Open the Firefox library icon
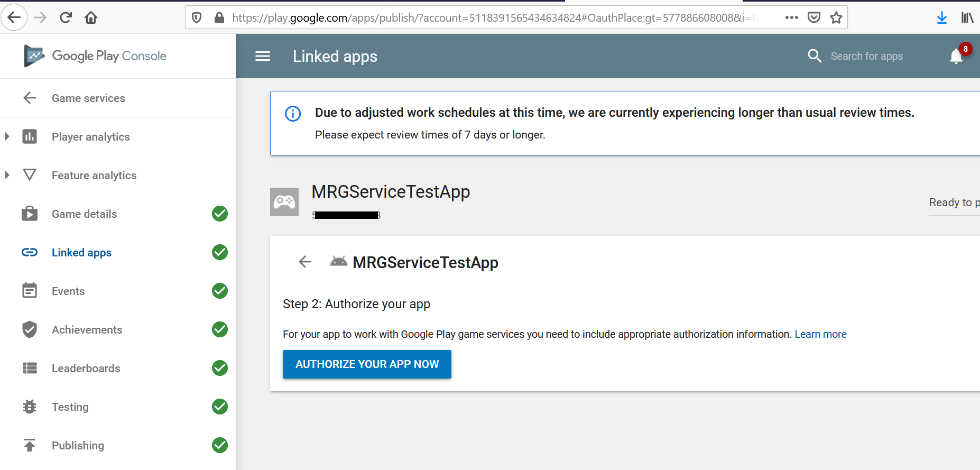Viewport: 980px width, 470px height. tap(967, 18)
